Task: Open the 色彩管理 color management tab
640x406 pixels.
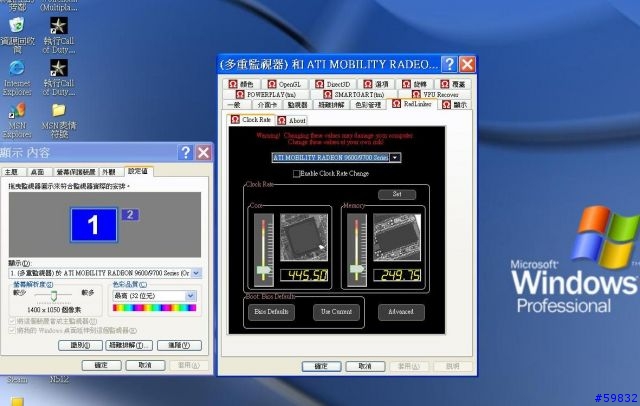Action: coord(368,105)
